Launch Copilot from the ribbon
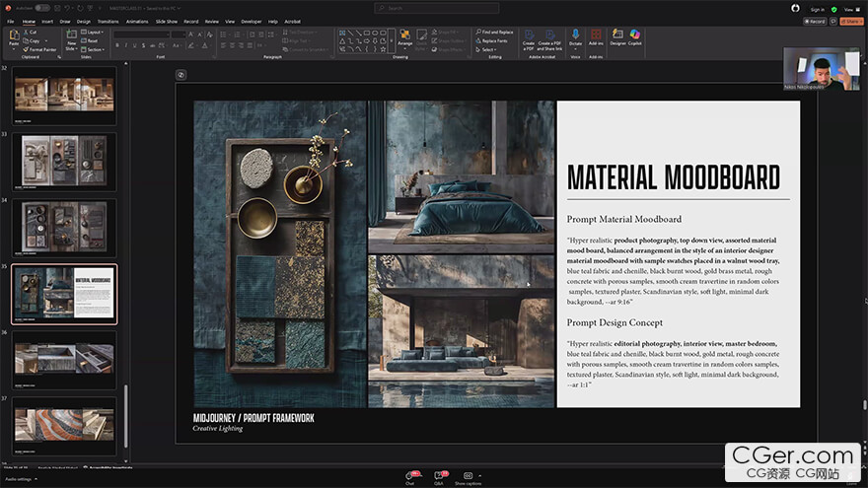This screenshot has width=868, height=488. (635, 37)
